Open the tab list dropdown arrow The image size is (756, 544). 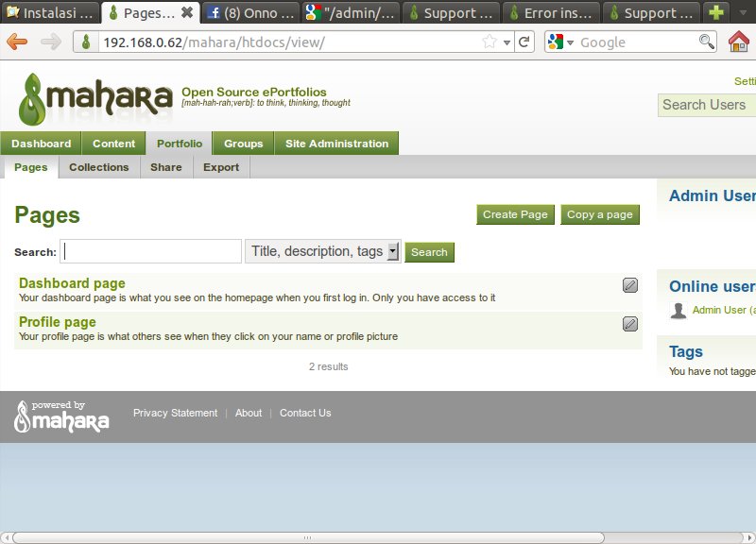pos(743,12)
